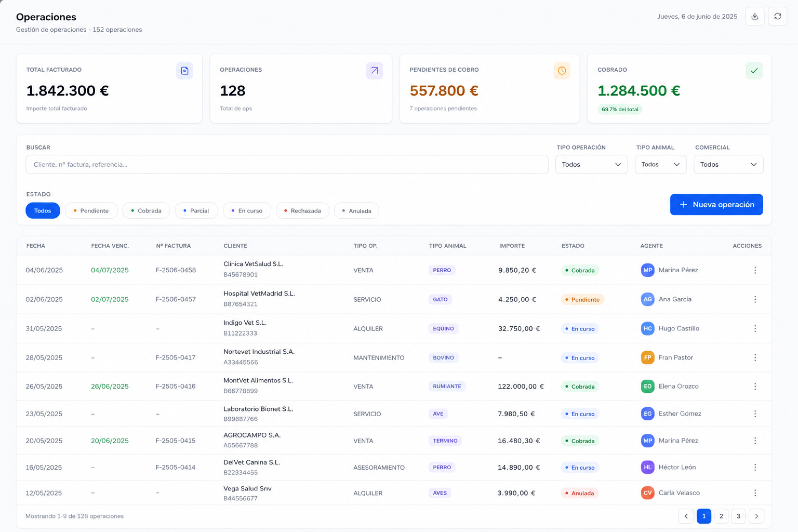This screenshot has height=532, width=798.
Task: Click Marina Pérez avatar in first row
Action: (x=647, y=270)
